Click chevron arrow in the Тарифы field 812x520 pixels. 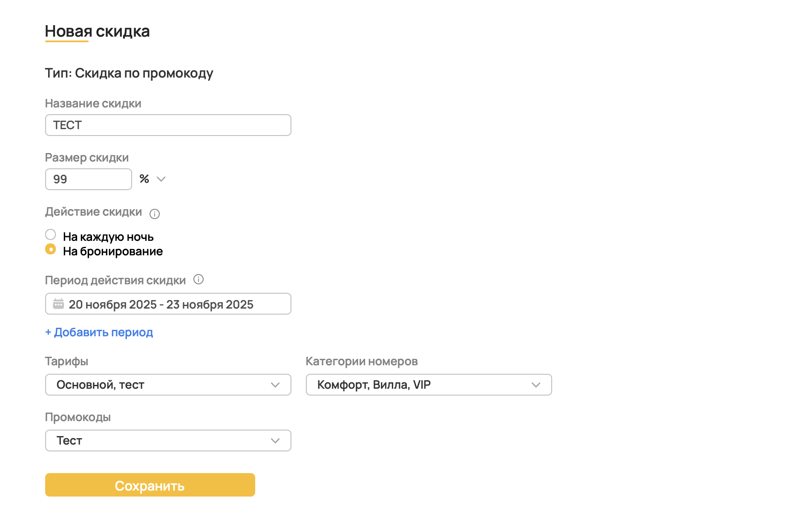click(275, 385)
